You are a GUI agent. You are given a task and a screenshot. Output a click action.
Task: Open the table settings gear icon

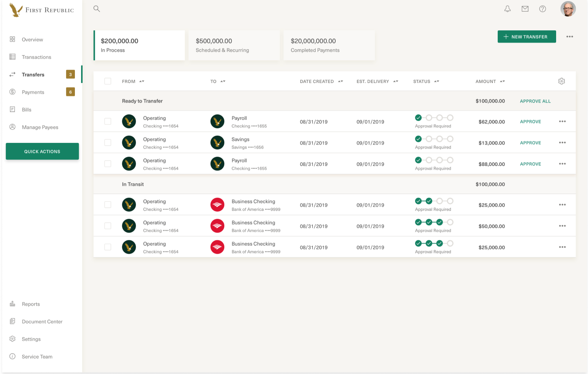tap(561, 81)
